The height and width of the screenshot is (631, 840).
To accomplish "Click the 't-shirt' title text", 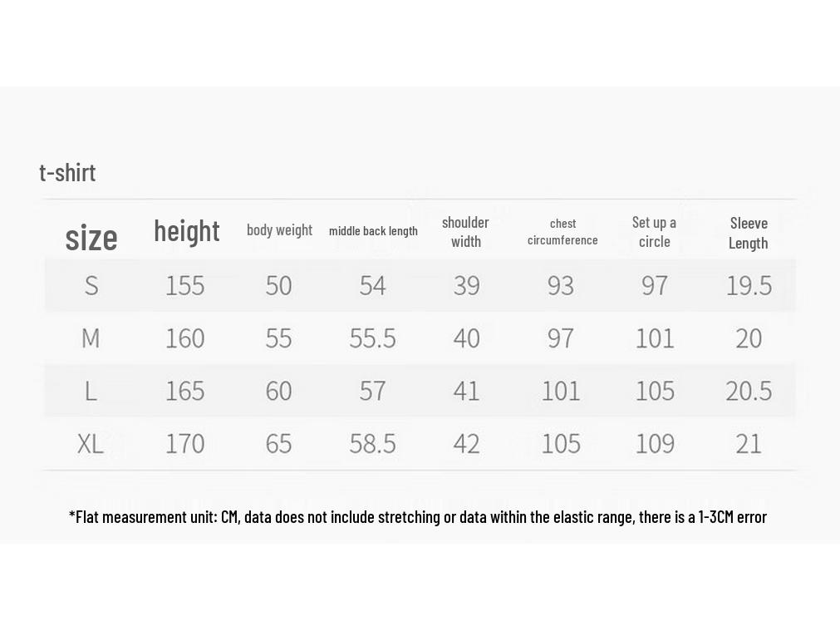I will (67, 173).
